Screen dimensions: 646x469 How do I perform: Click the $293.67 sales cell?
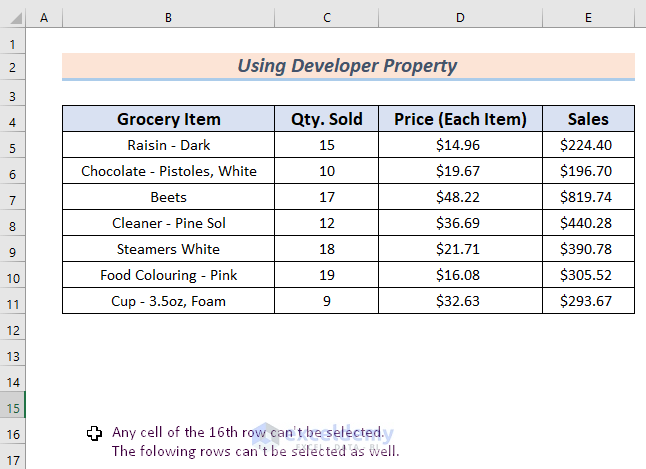point(588,301)
